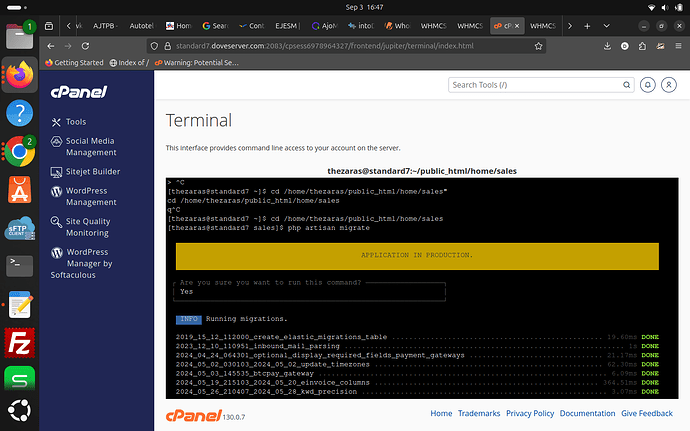Click the btcpay_gateway migration row
690x431 pixels.
coord(417,373)
